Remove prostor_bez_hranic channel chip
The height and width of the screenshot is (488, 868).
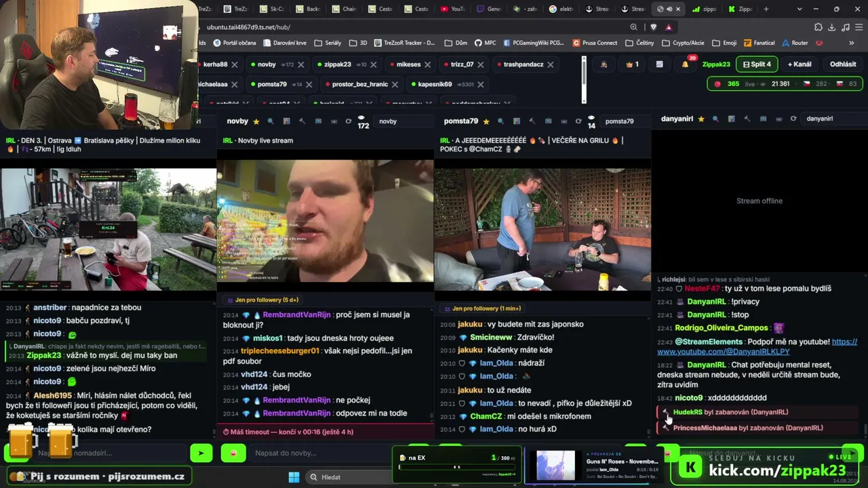[x=395, y=85]
